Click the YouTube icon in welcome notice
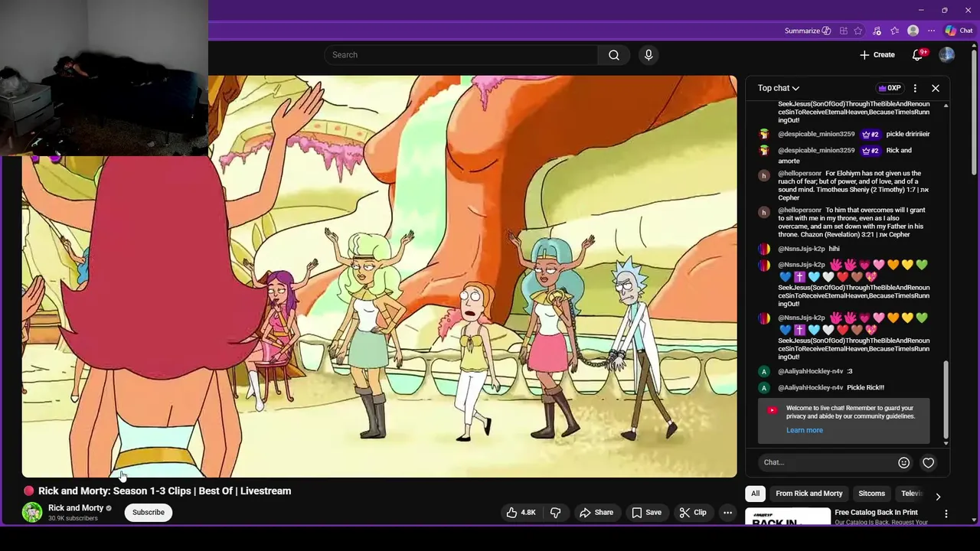 [772, 410]
